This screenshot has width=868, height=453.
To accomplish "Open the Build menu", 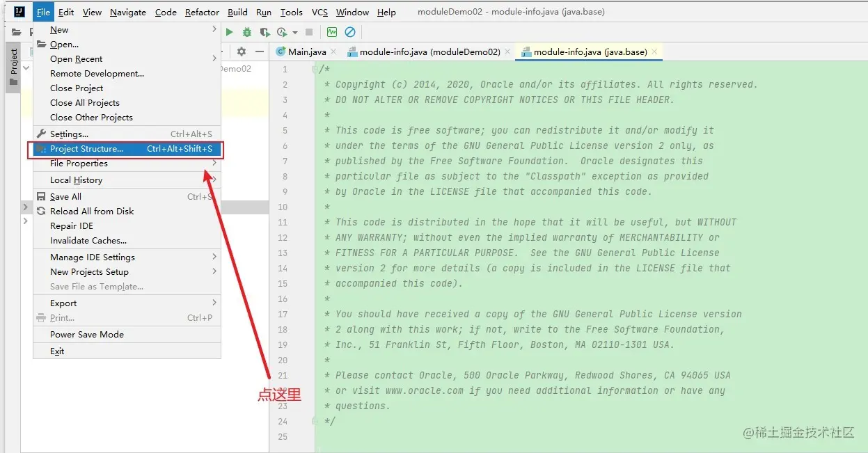I will (x=237, y=12).
